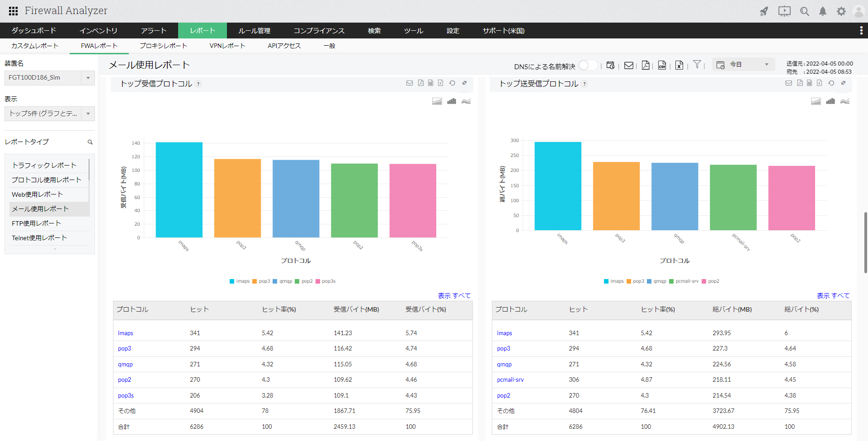Toggle DNSによる名前解決 switch
The width and height of the screenshot is (868, 441).
587,66
